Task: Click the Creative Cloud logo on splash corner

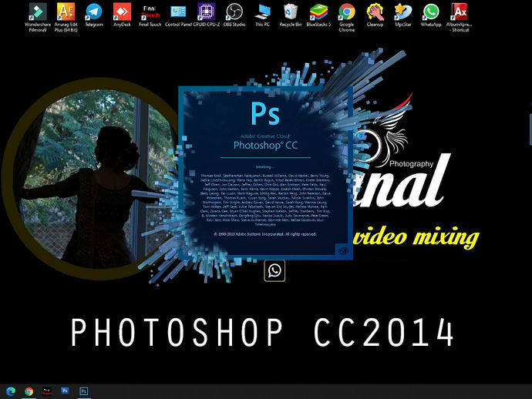Action: pos(342,251)
